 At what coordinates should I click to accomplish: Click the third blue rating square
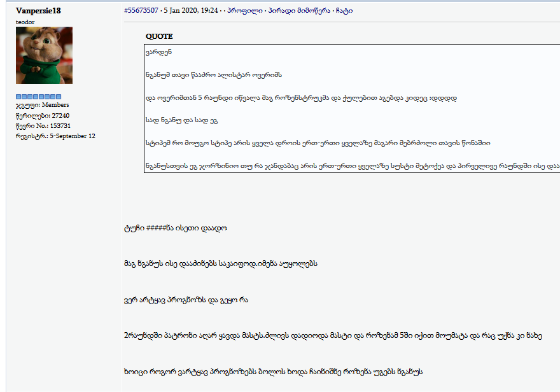click(x=30, y=97)
